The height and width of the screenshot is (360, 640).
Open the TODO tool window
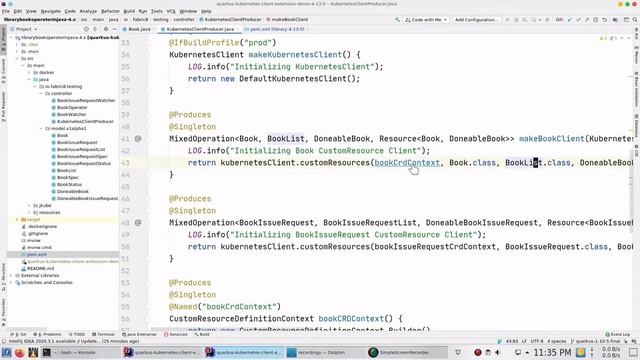[77, 334]
